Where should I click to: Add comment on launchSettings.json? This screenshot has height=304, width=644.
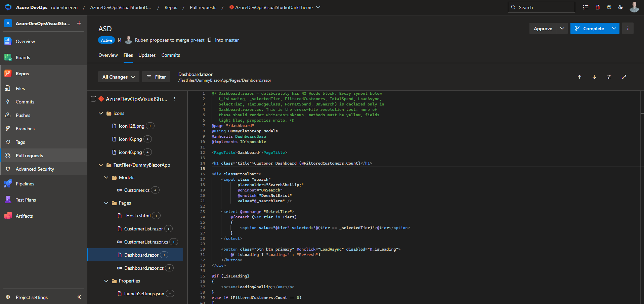click(170, 294)
